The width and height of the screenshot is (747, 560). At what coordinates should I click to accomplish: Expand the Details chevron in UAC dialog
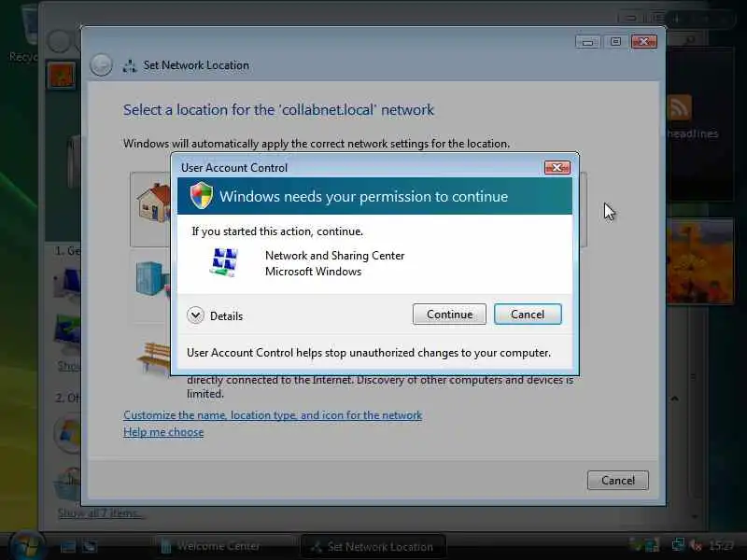pos(195,315)
